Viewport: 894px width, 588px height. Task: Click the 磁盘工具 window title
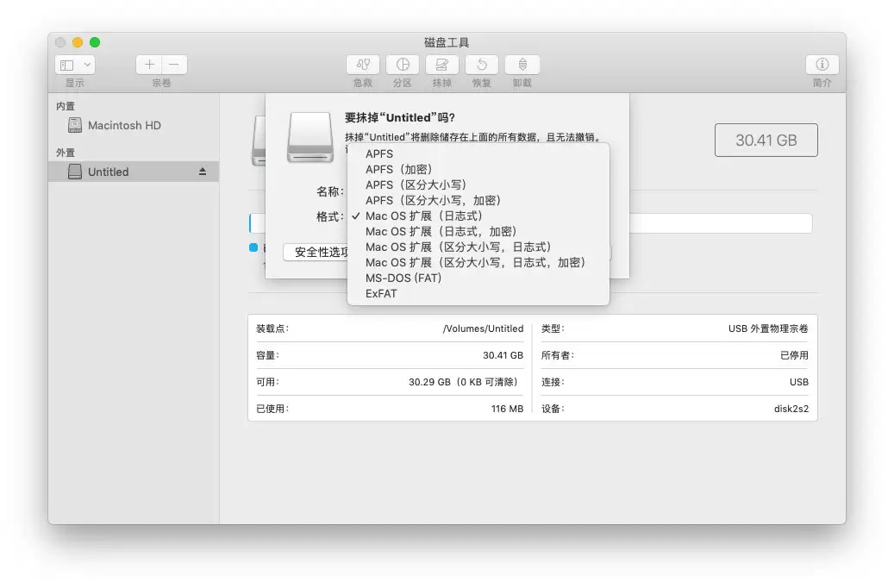click(447, 42)
